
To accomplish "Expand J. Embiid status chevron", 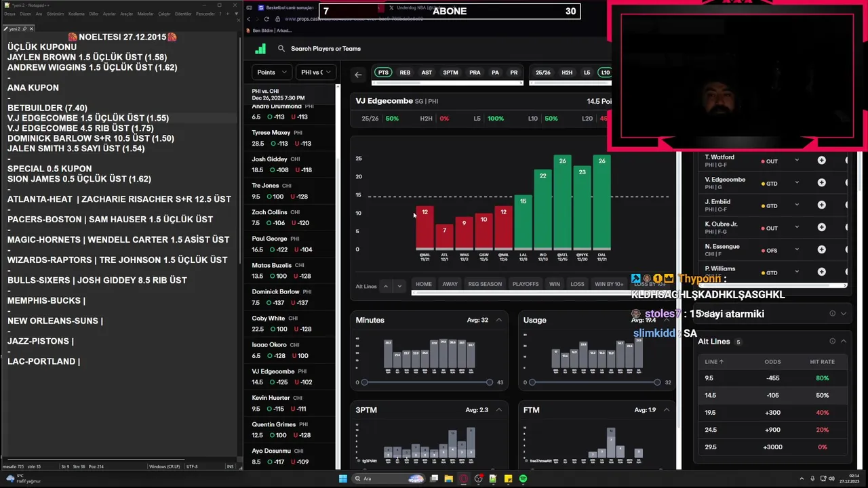I will (x=797, y=205).
